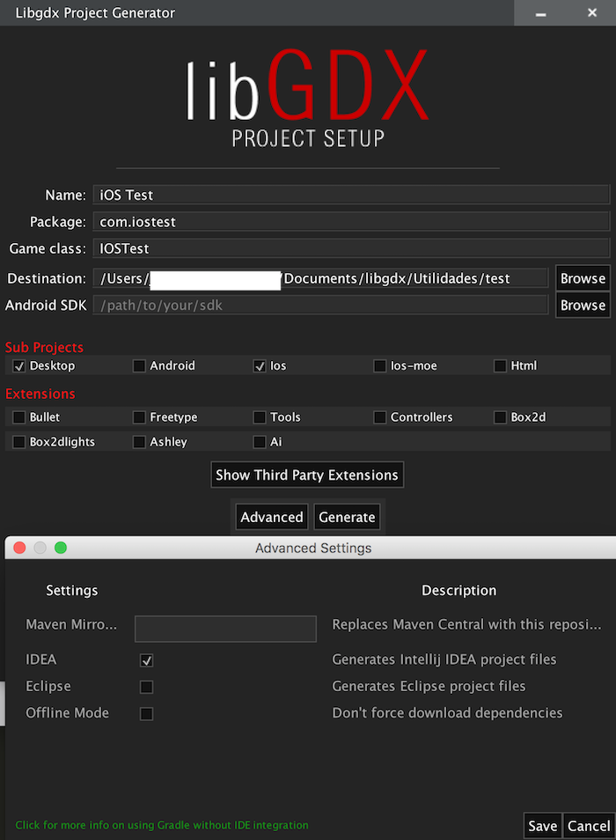
Task: Minimize the Libgdx Project Generator window
Action: (x=541, y=13)
